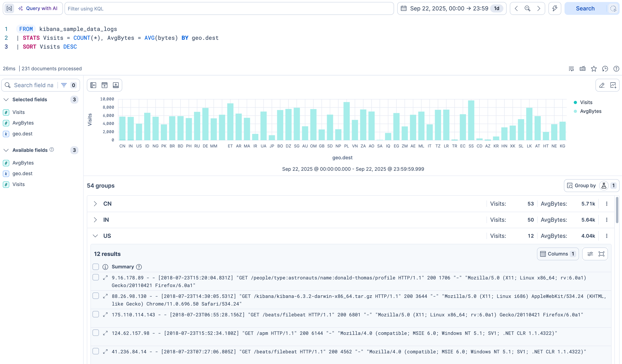Viewport: 622px width, 364px height.
Task: Toggle fullscreen for US results grid
Action: (x=601, y=254)
